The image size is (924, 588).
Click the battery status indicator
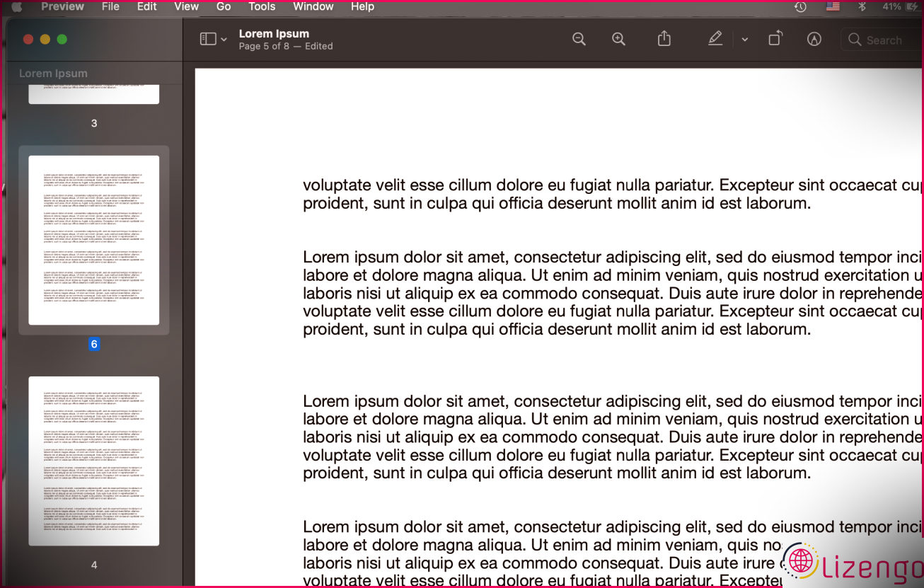click(901, 6)
